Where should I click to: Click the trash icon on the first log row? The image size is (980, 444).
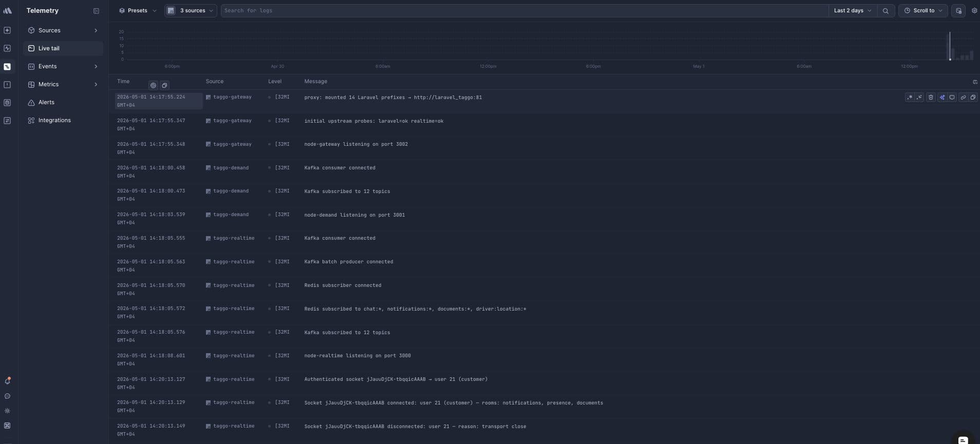point(931,97)
